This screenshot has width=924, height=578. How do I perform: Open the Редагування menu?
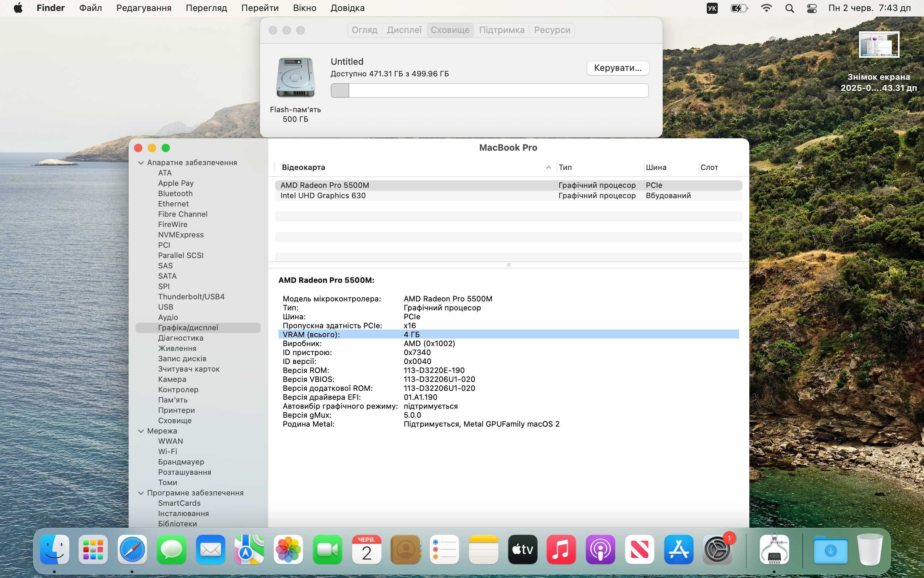[144, 8]
